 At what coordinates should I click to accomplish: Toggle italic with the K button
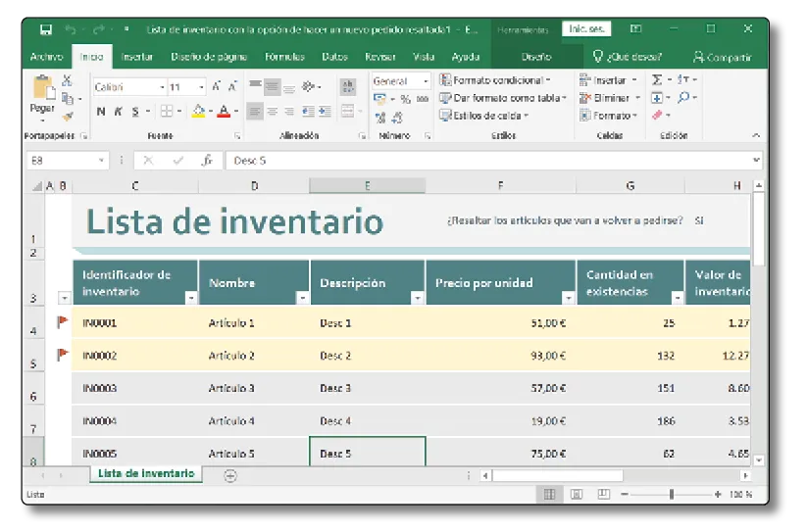pos(118,112)
